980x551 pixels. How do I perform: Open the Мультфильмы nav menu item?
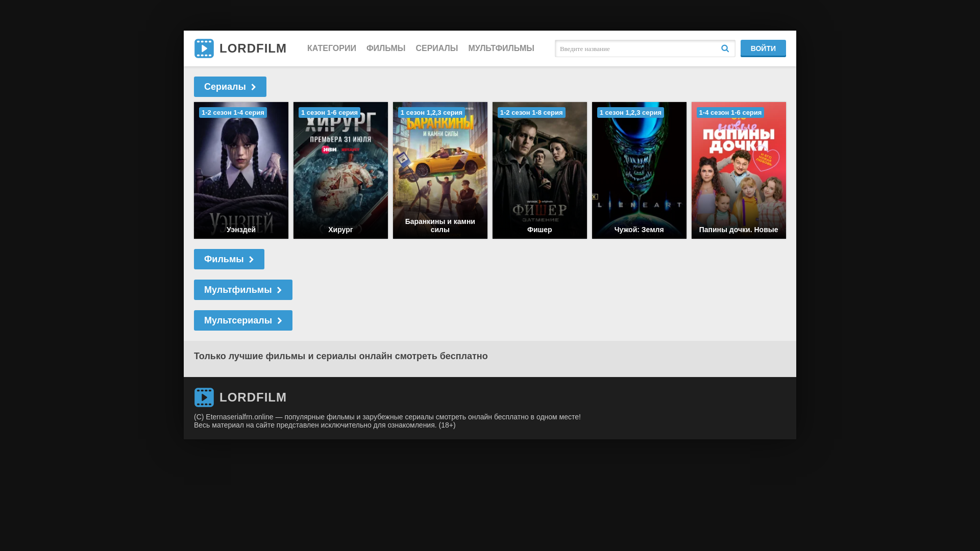pyautogui.click(x=501, y=48)
